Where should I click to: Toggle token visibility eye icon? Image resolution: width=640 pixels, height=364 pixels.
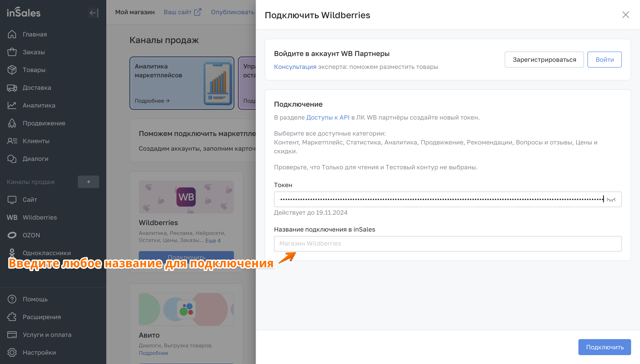611,200
